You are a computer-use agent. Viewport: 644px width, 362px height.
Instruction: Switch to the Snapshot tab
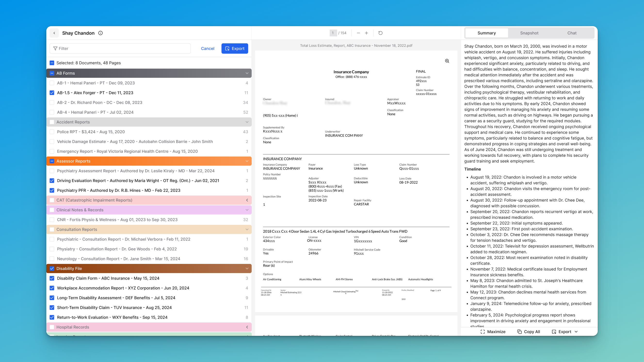pyautogui.click(x=529, y=33)
